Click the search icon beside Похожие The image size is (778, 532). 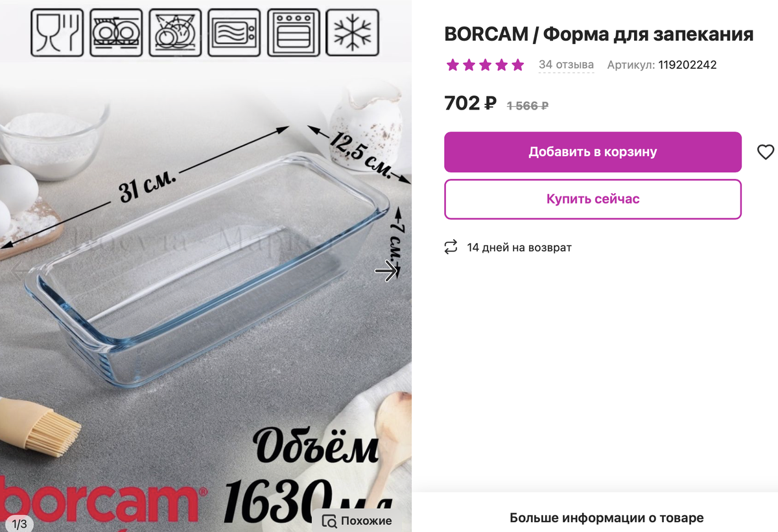329,521
